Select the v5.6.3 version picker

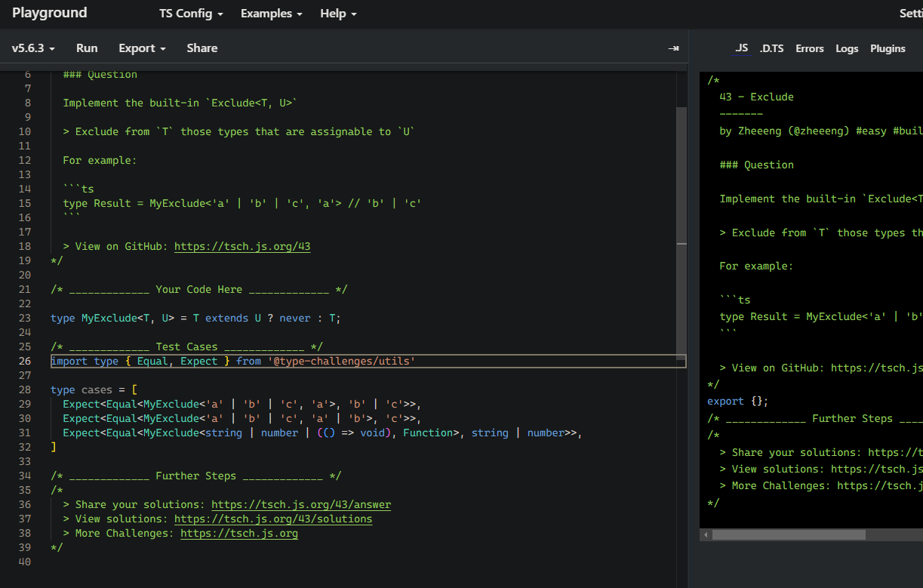[x=33, y=48]
